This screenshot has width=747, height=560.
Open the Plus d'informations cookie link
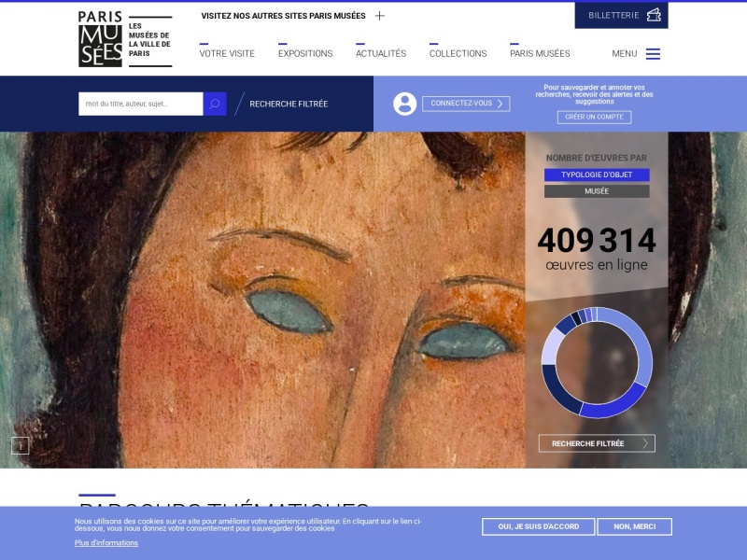(x=106, y=543)
